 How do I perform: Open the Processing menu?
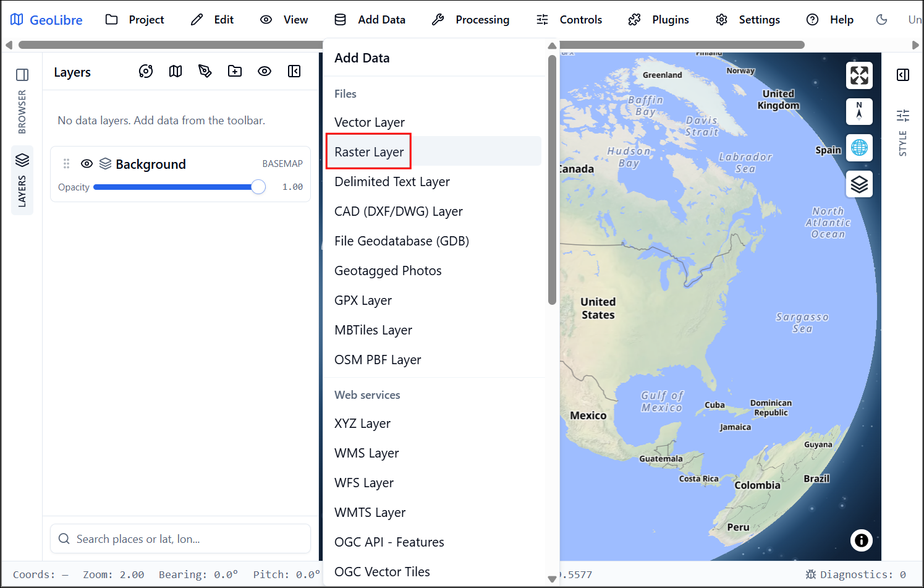[471, 20]
